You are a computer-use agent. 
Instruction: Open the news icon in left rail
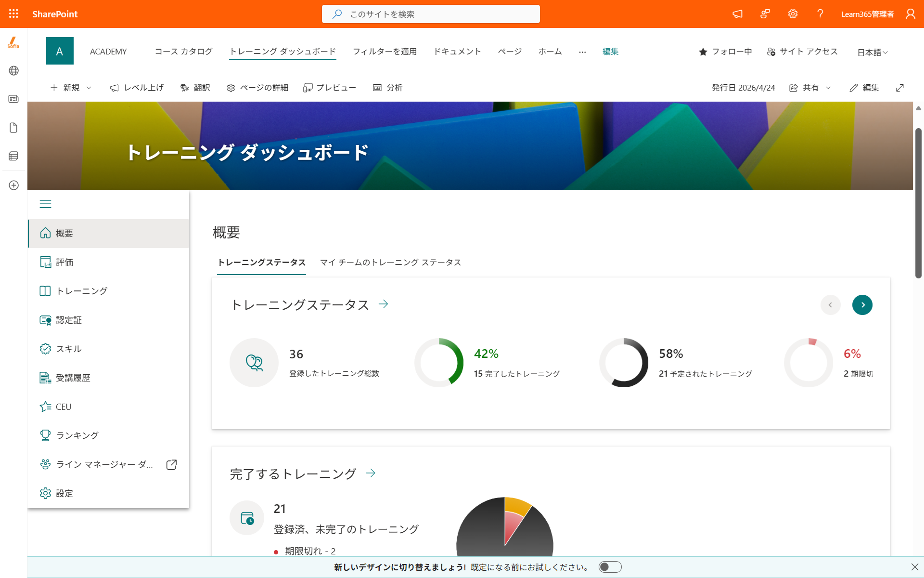click(13, 99)
